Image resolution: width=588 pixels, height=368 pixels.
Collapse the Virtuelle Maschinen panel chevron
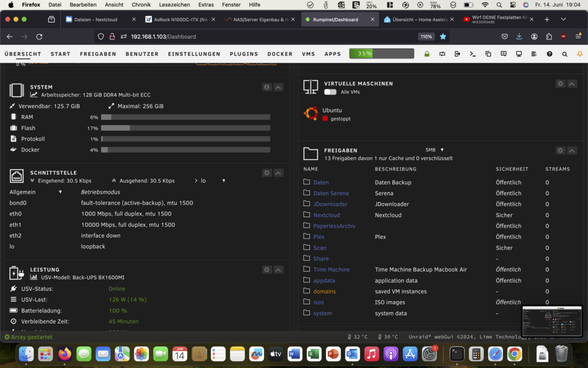coord(572,84)
